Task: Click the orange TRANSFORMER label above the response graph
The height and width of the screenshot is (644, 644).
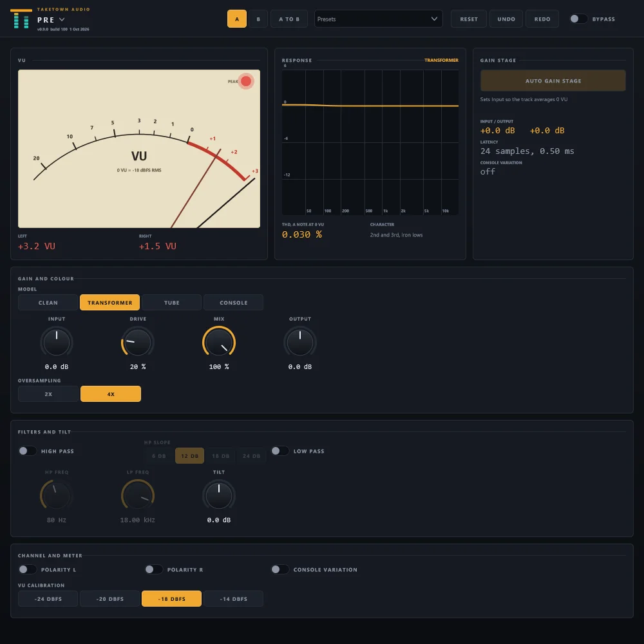Action: (441, 60)
